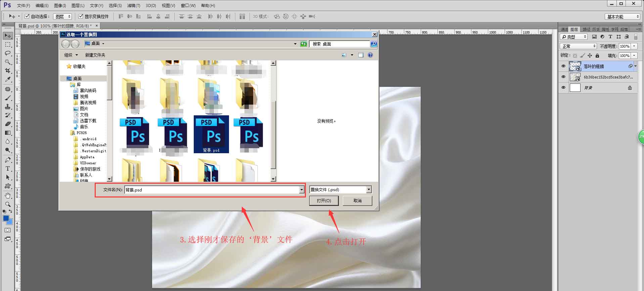Click the refresh button beside the path bar

304,44
